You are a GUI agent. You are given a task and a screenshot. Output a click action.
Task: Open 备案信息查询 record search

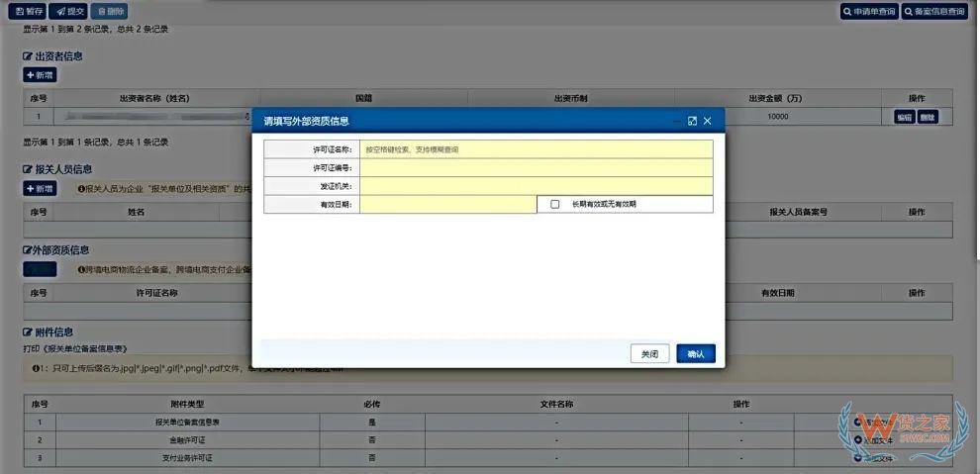coord(934,12)
